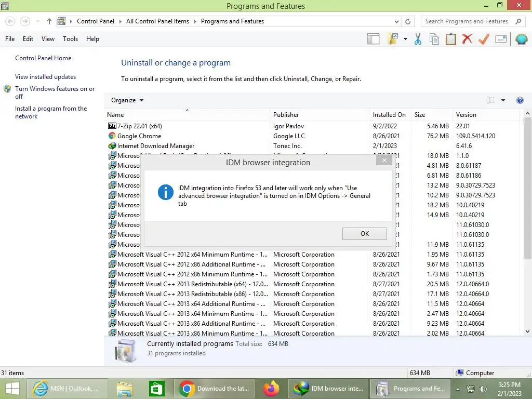This screenshot has height=399, width=532.
Task: Open the Tools menu
Action: (x=70, y=39)
